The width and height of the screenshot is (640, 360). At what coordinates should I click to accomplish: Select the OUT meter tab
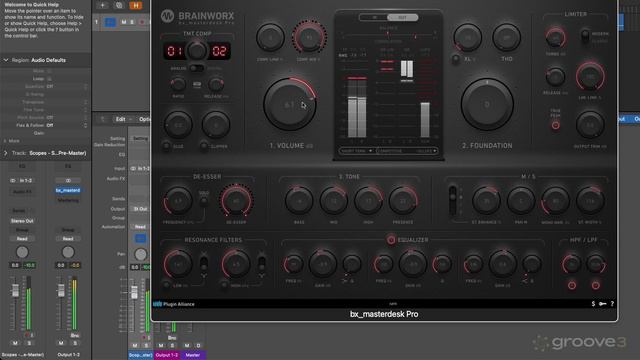402,17
